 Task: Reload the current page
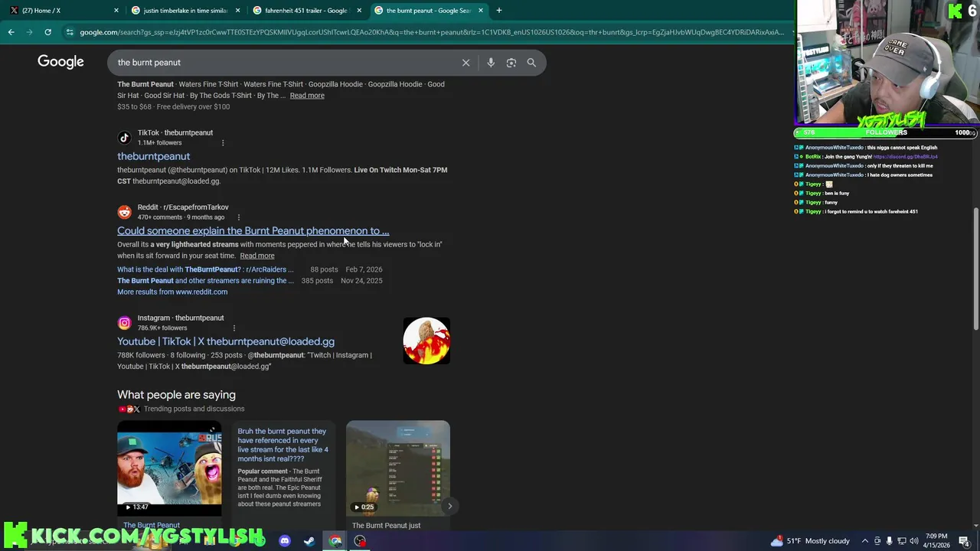47,32
